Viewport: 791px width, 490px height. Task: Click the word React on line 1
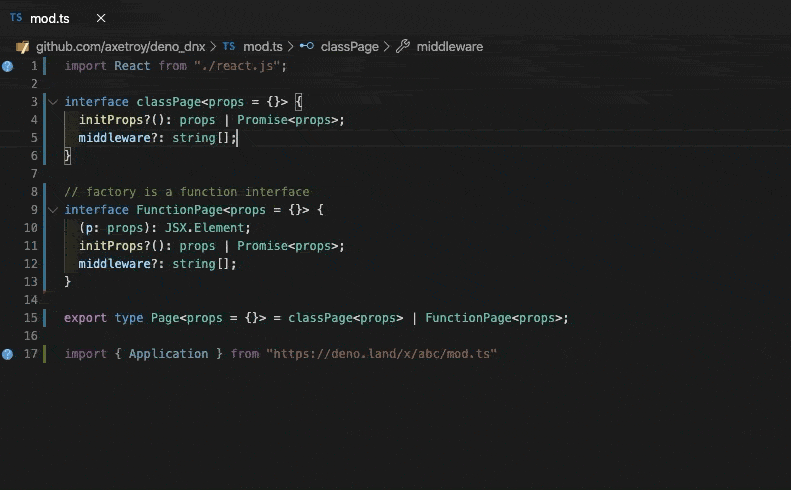(132, 66)
